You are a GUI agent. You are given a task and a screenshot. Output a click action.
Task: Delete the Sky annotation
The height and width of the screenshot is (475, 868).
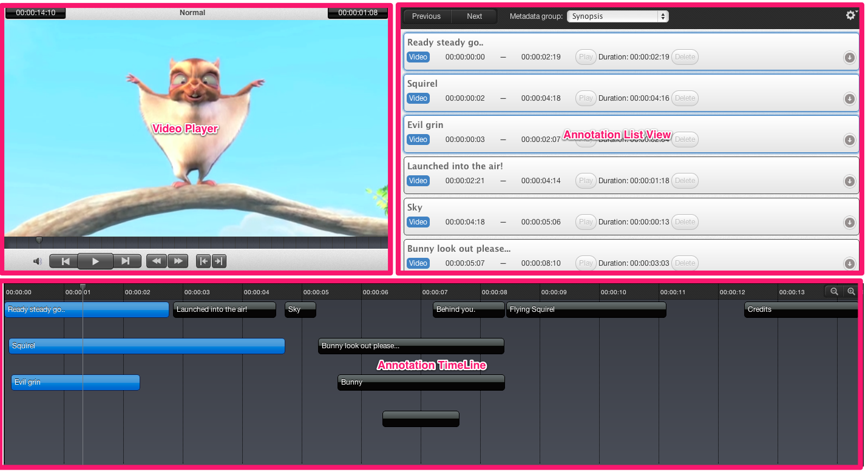pos(685,222)
